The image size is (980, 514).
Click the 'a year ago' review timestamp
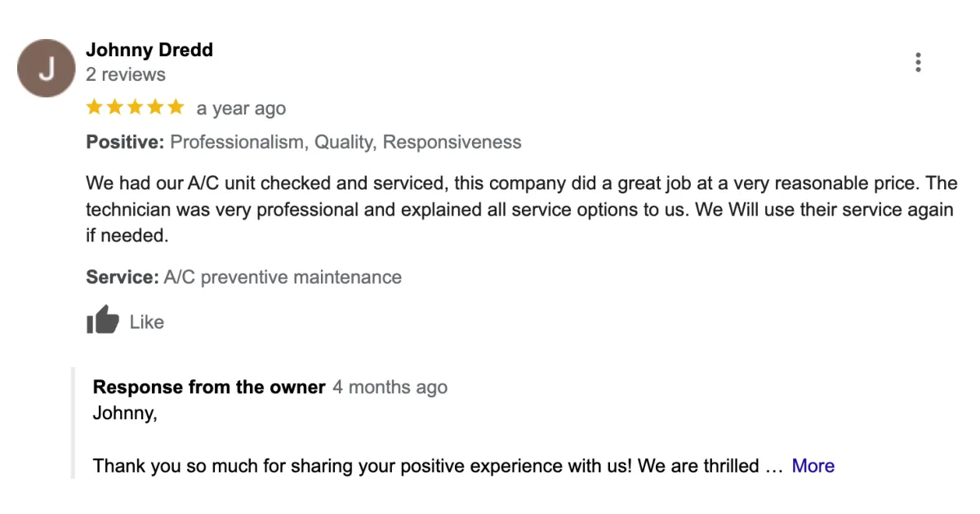[x=241, y=109]
